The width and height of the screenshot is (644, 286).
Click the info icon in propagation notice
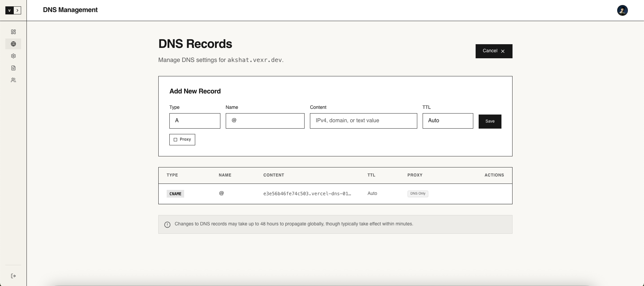point(167,225)
